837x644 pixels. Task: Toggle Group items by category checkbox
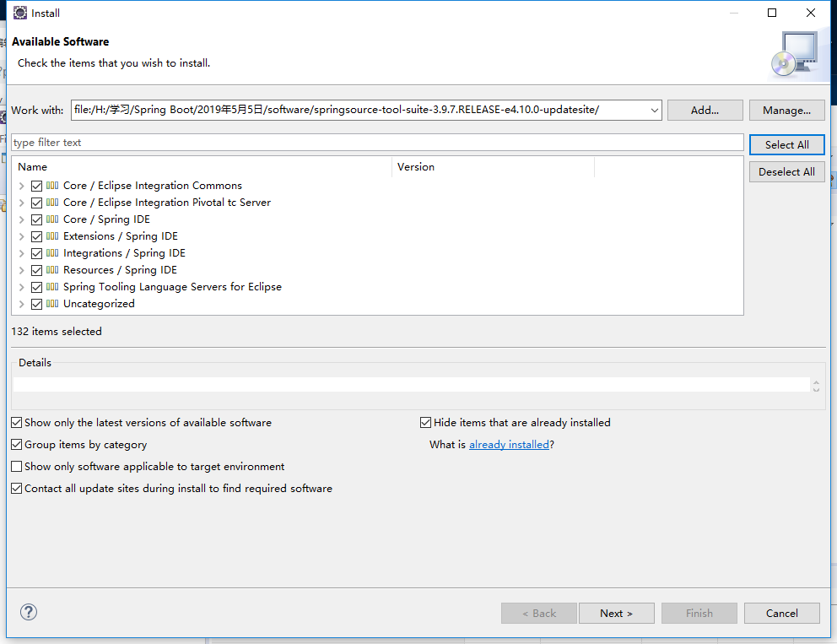coord(17,444)
